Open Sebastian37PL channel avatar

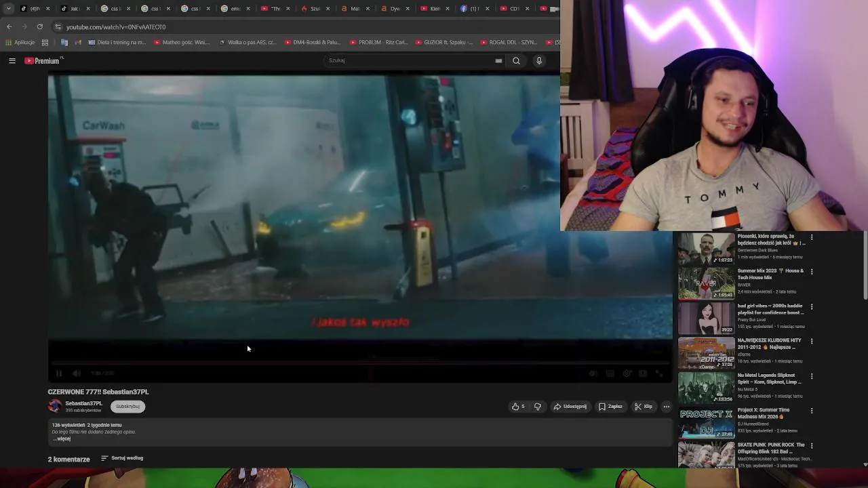click(x=55, y=406)
